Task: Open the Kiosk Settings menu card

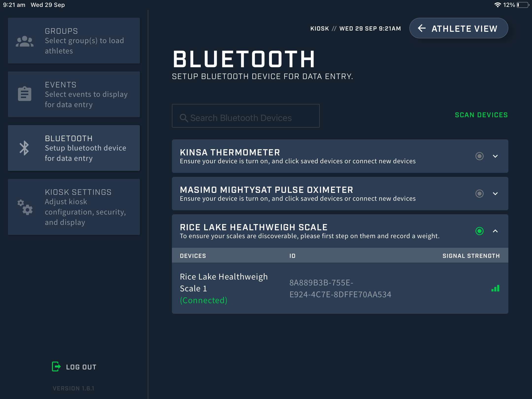Action: (x=74, y=207)
